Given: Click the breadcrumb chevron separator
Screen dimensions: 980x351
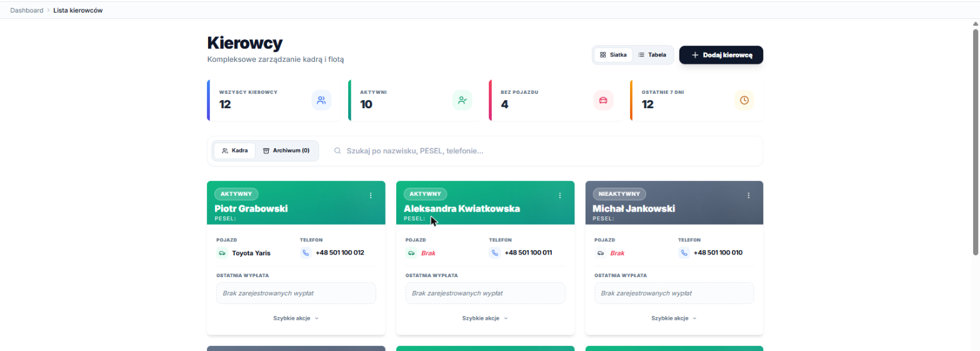Looking at the screenshot, I should 48,11.
